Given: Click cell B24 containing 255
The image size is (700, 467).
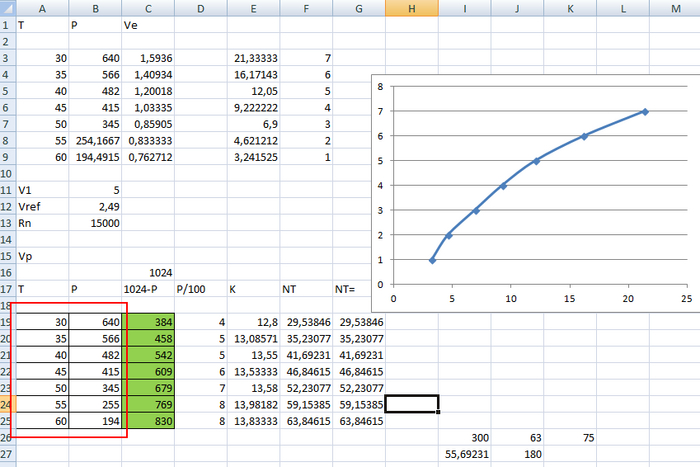Looking at the screenshot, I should pyautogui.click(x=95, y=405).
